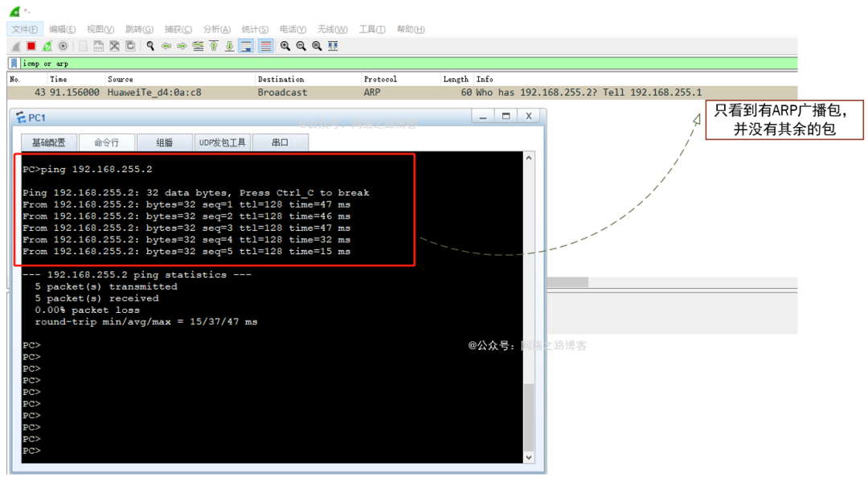Open the 工具(T) menu
This screenshot has height=477, width=868.
[x=371, y=30]
